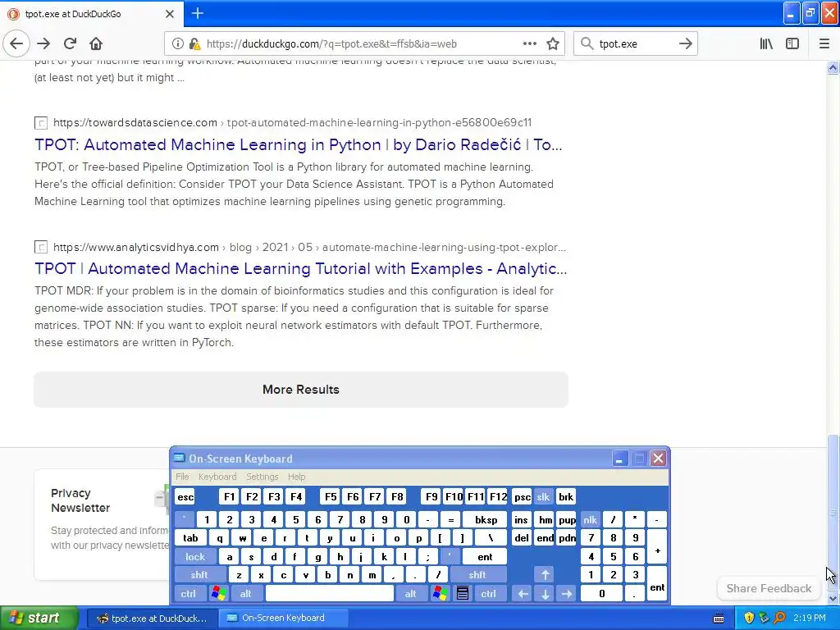
Task: Toggle the lock (caps lock) key
Action: (x=195, y=557)
